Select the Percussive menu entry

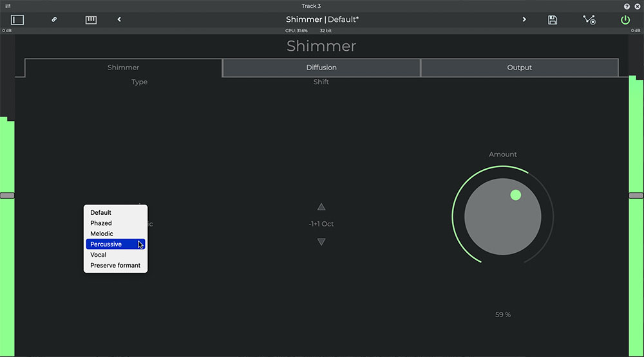[x=106, y=244]
